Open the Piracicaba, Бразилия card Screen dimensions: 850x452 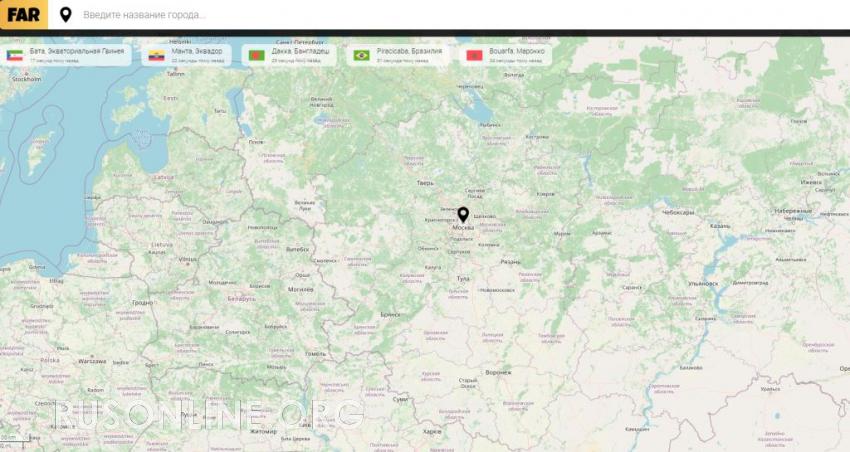398,55
